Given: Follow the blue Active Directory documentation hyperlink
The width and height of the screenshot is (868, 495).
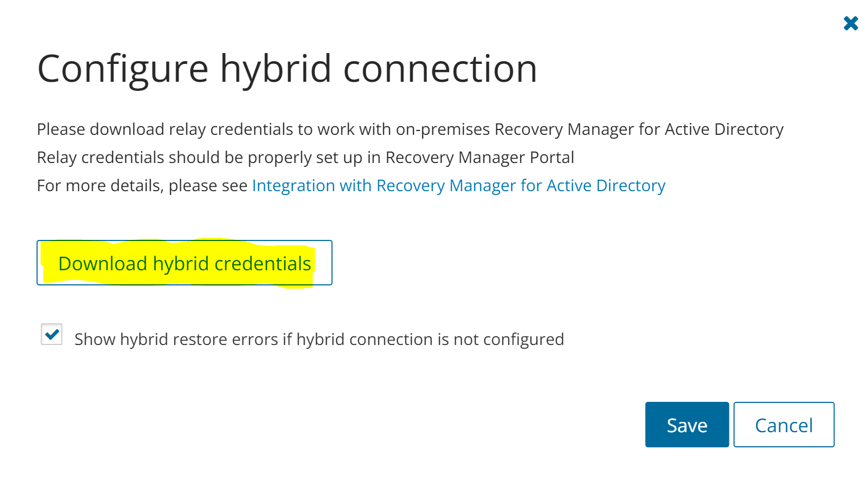Looking at the screenshot, I should click(x=606, y=186).
